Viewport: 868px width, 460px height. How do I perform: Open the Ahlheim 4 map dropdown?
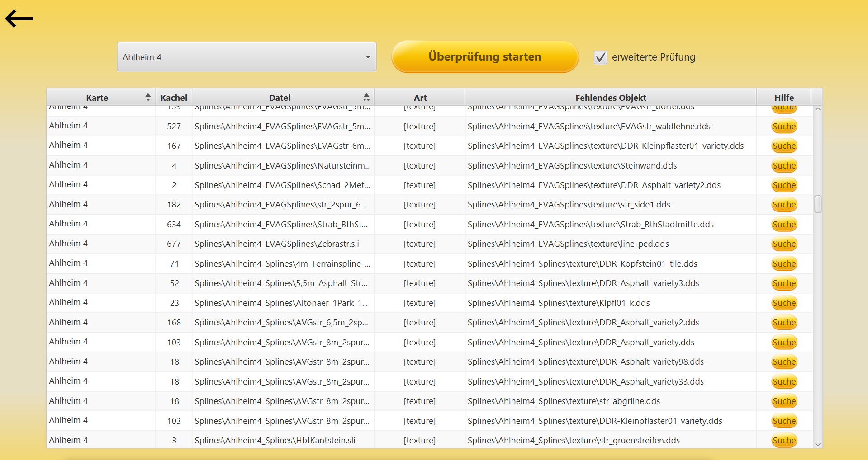click(x=247, y=57)
